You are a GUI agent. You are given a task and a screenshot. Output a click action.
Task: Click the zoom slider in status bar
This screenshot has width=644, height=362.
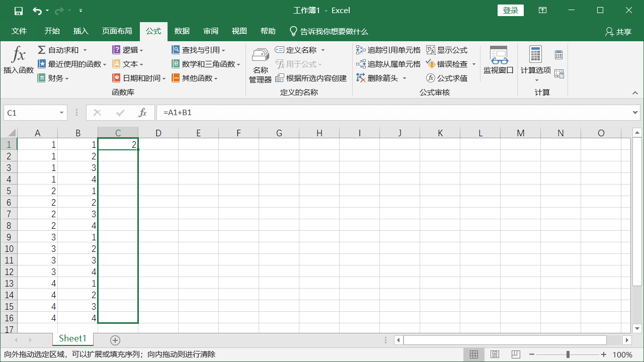click(x=568, y=354)
